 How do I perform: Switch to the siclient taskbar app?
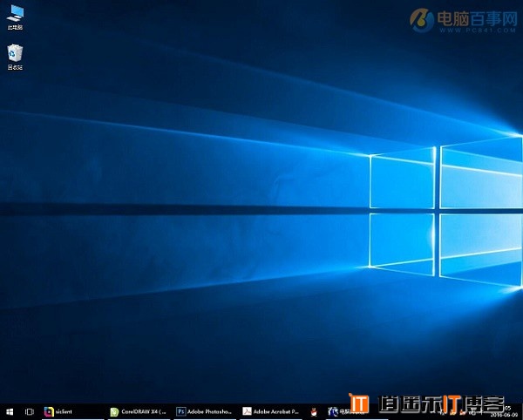(x=73, y=412)
